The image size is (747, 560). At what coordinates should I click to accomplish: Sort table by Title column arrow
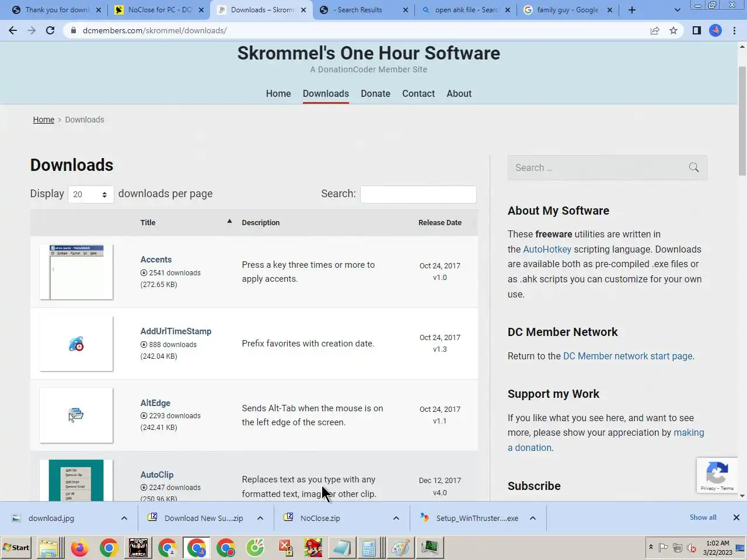coord(229,221)
